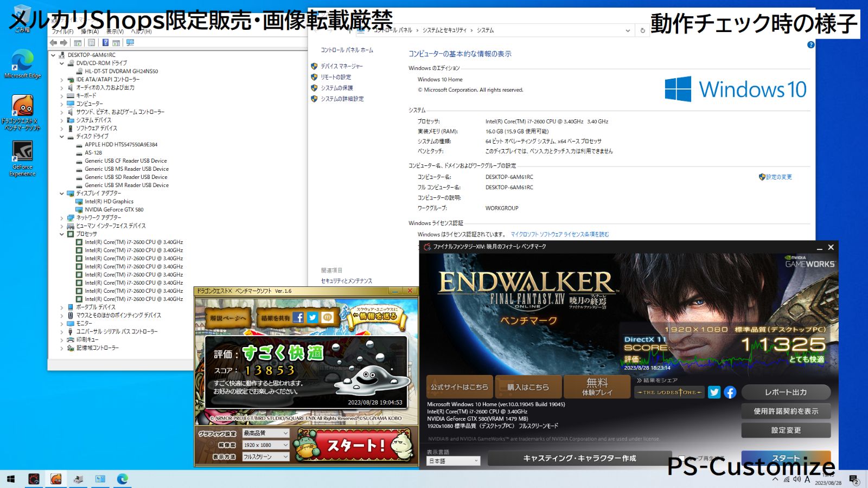Open the address bar history dropdown in Control Panel
The height and width of the screenshot is (488, 868).
[628, 30]
